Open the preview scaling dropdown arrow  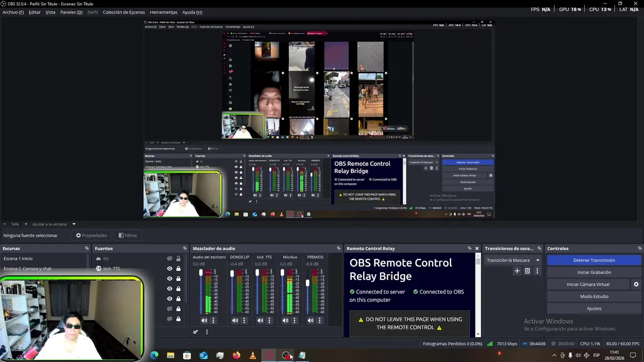click(74, 224)
